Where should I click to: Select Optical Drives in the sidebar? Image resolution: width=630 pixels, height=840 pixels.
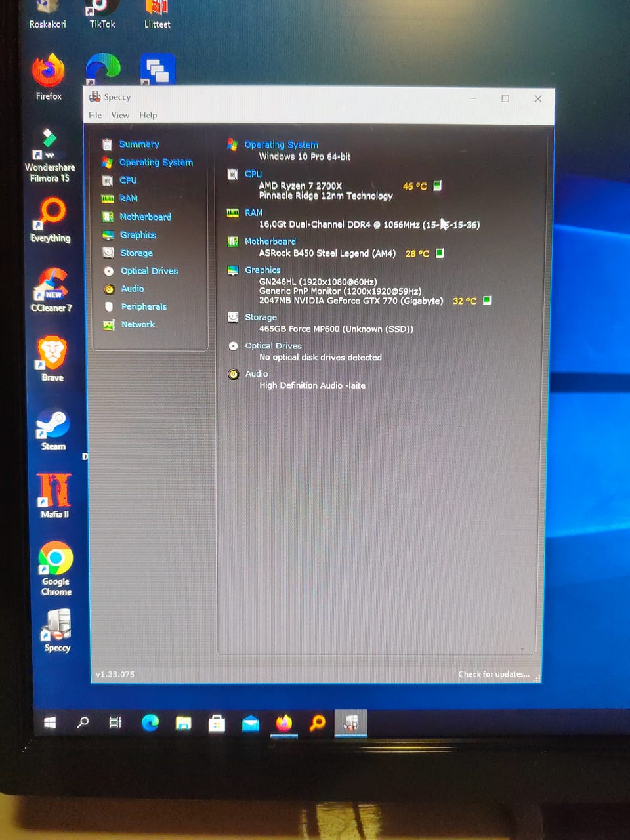click(x=149, y=271)
